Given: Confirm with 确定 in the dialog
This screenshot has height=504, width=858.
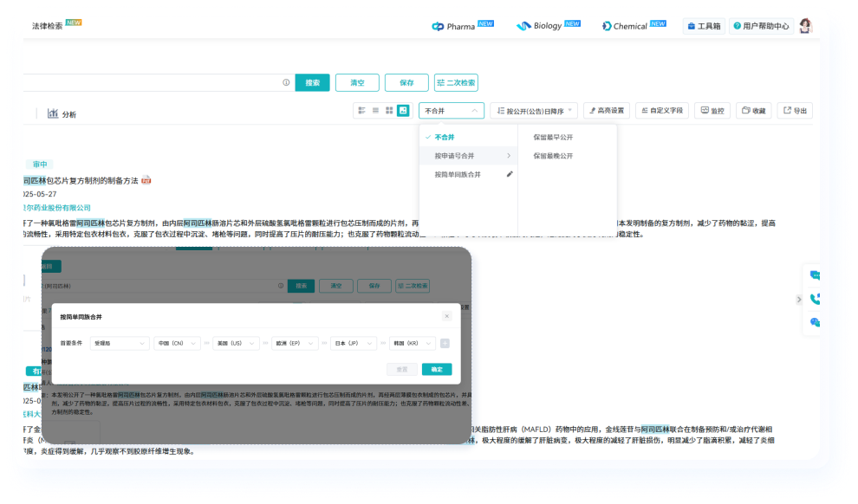Looking at the screenshot, I should click(437, 370).
